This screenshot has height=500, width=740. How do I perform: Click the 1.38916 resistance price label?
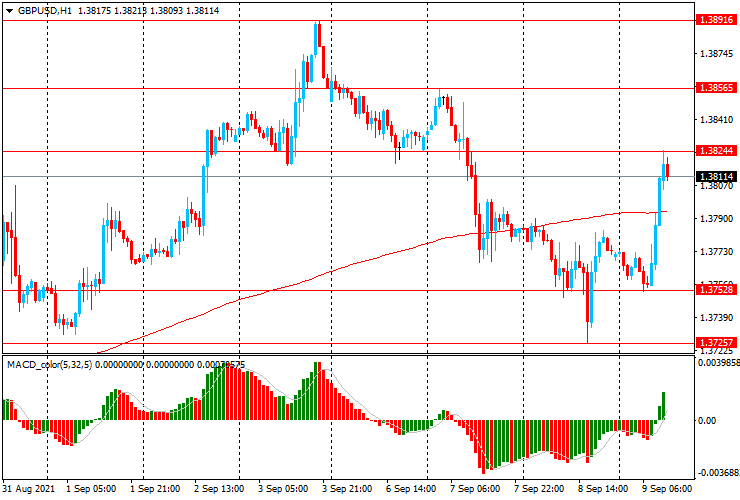tap(716, 20)
